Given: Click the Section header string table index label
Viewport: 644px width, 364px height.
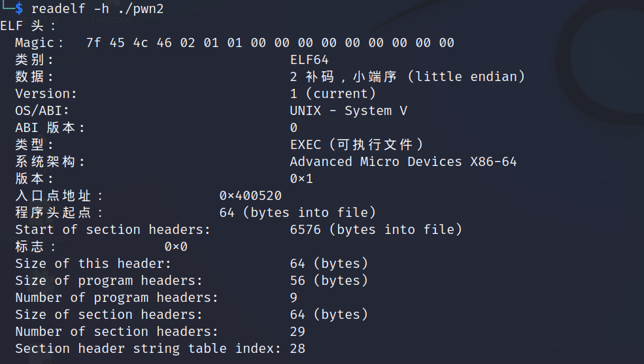Looking at the screenshot, I should pyautogui.click(x=148, y=348).
